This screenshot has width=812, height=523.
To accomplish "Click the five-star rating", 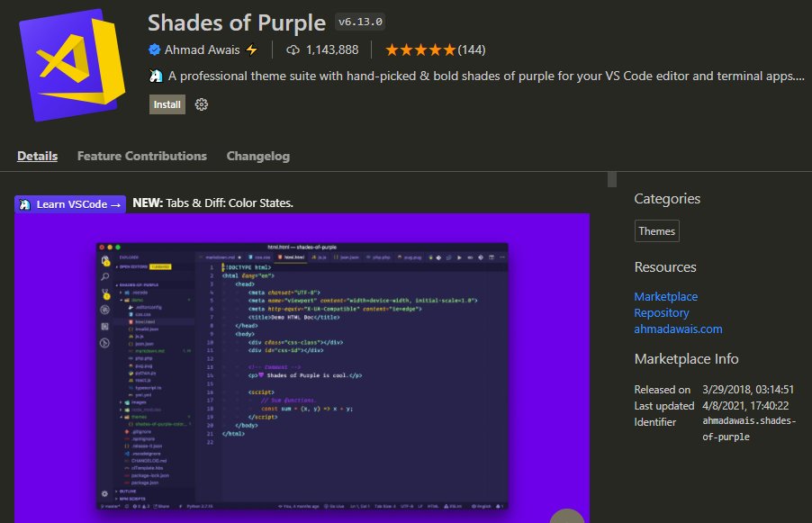I will pos(420,50).
